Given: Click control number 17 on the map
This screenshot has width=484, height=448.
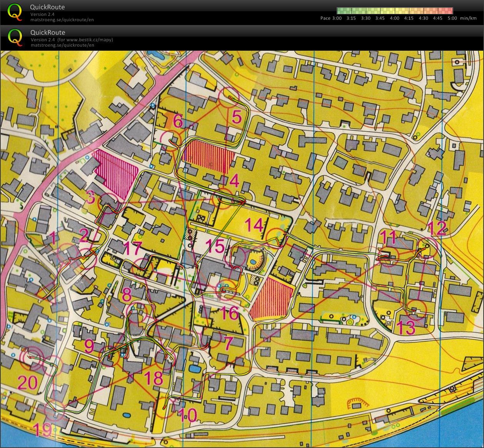Looking at the screenshot, I should [x=132, y=248].
